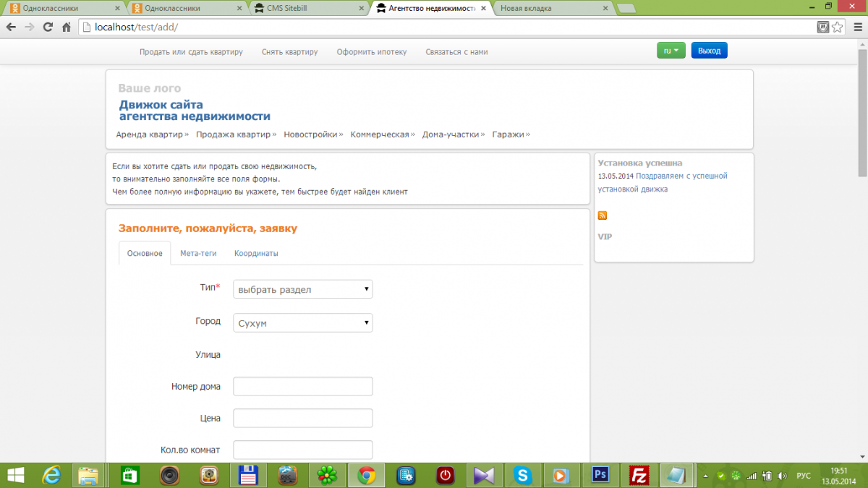Image resolution: width=868 pixels, height=488 pixels.
Task: Bookmark this page with the star icon
Action: tap(838, 27)
